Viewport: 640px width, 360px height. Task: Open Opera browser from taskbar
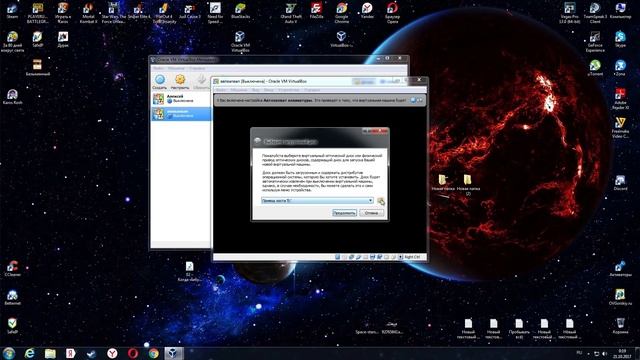pyautogui.click(x=133, y=353)
